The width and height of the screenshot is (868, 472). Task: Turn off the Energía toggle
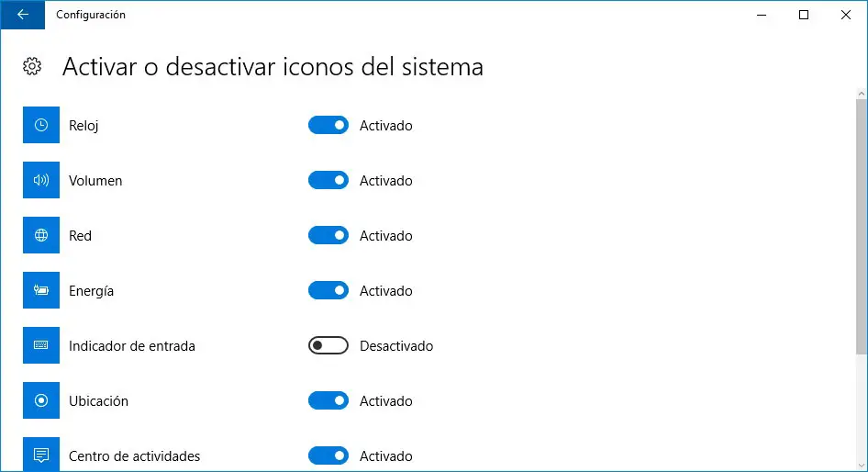click(x=328, y=291)
